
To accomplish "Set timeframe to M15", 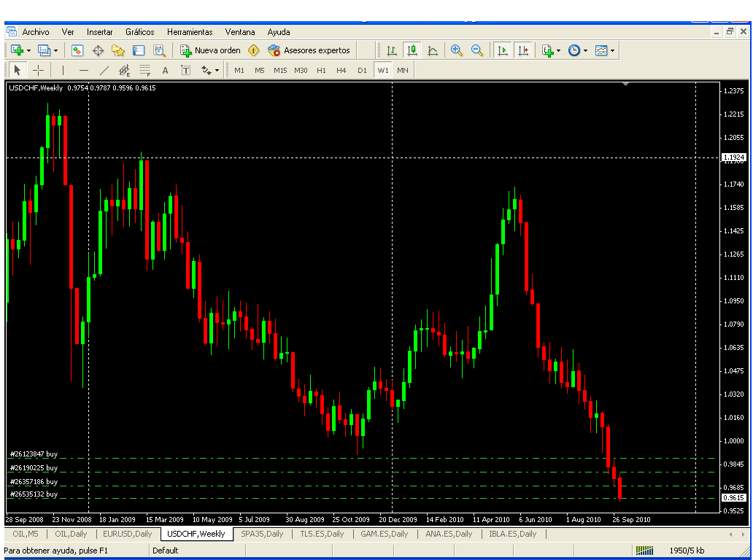I will tap(280, 71).
